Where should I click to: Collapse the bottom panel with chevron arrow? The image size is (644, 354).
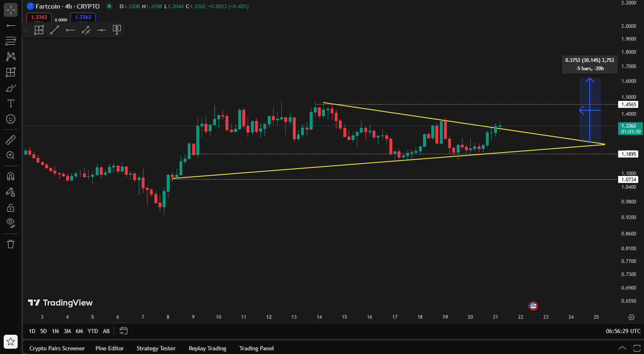(x=622, y=348)
